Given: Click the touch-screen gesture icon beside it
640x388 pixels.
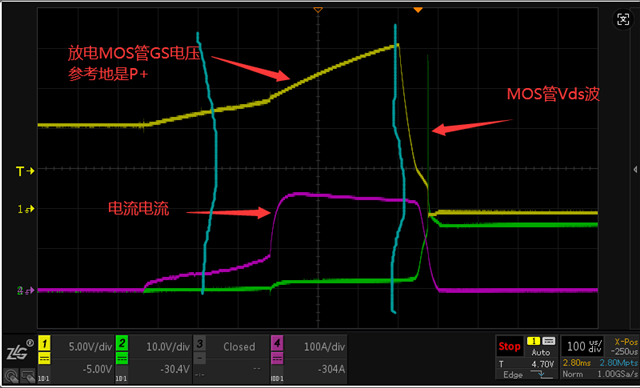Looking at the screenshot, I should coord(28,375).
